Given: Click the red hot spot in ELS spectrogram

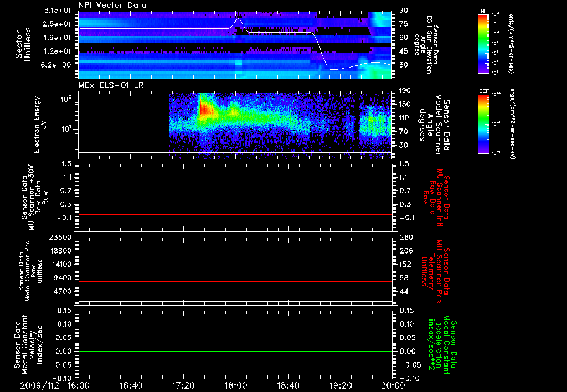Looking at the screenshot, I should point(203,109).
